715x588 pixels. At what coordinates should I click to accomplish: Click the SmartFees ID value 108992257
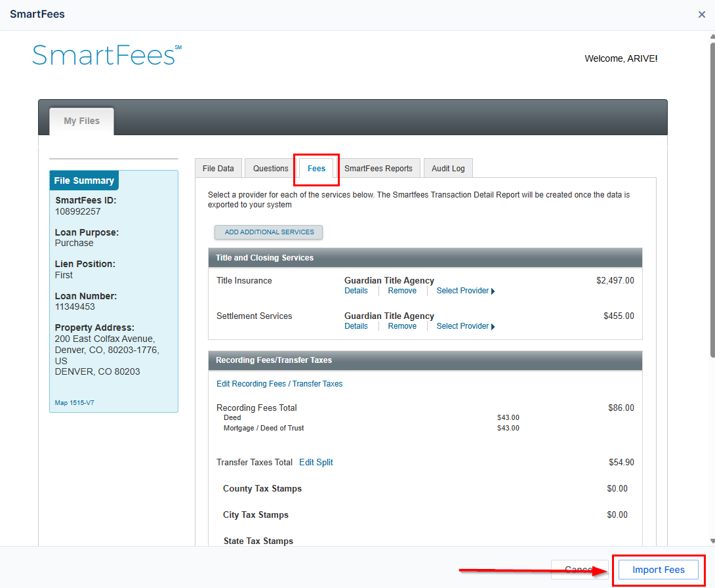pyautogui.click(x=77, y=211)
